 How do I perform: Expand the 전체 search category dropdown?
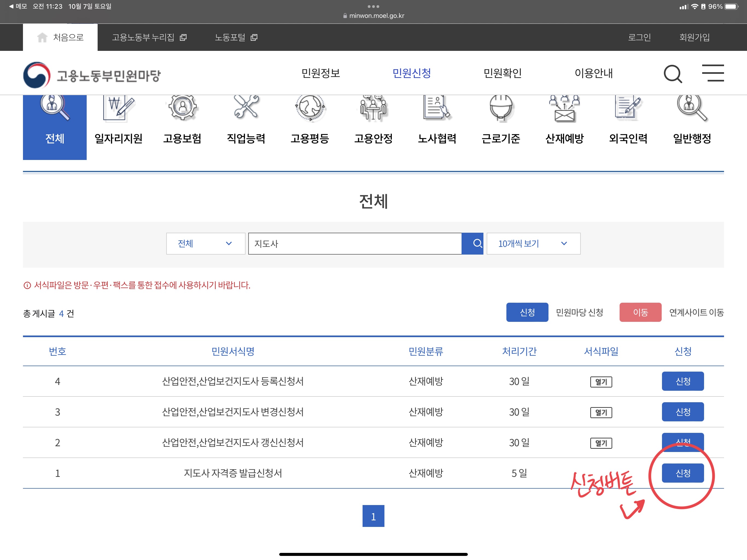pyautogui.click(x=205, y=244)
